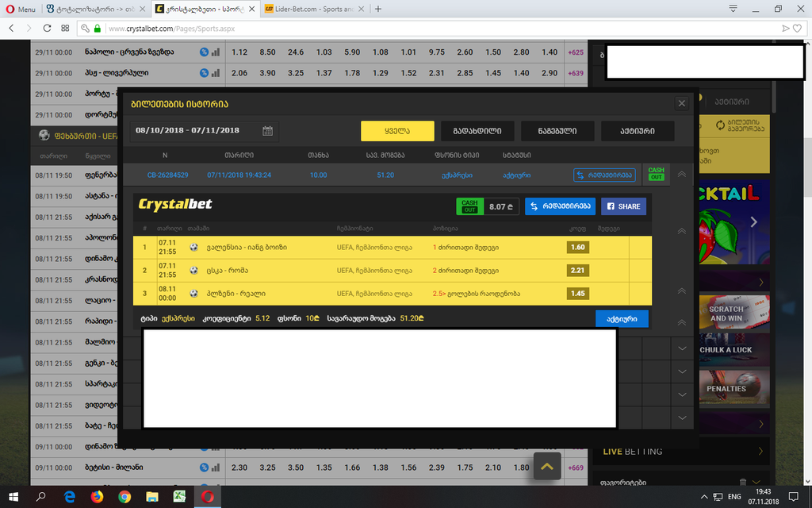Open Excel from the taskbar
The width and height of the screenshot is (812, 508).
click(179, 497)
